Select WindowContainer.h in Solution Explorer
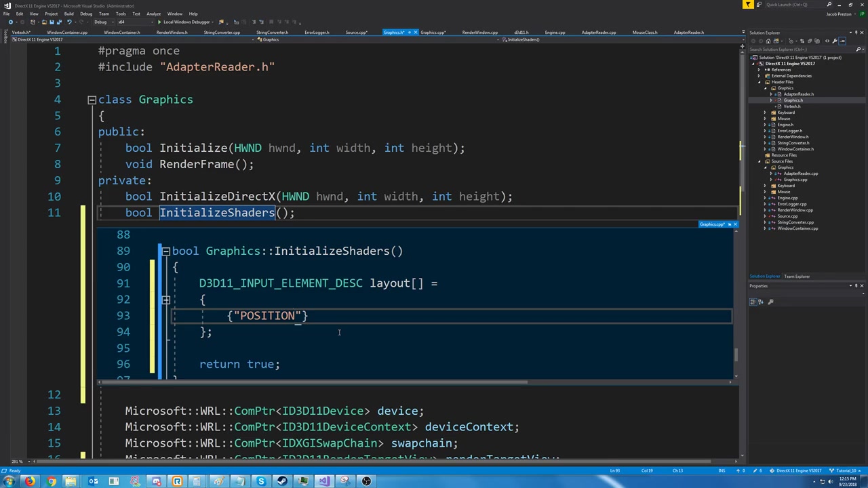 pos(795,149)
